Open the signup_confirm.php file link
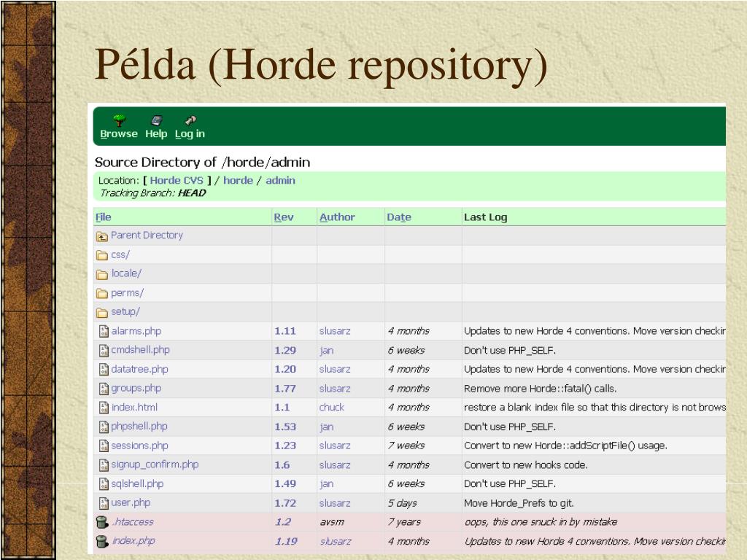 click(155, 464)
